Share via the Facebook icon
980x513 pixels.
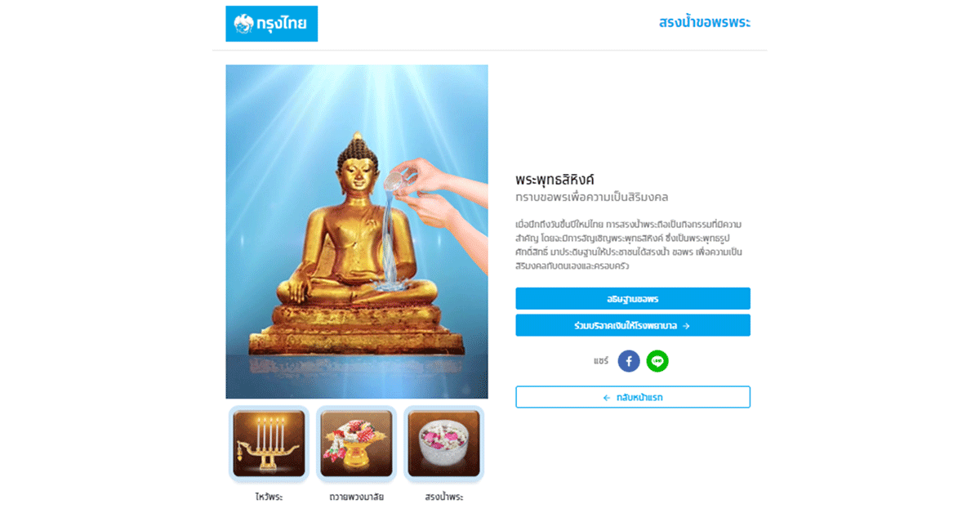tap(629, 361)
